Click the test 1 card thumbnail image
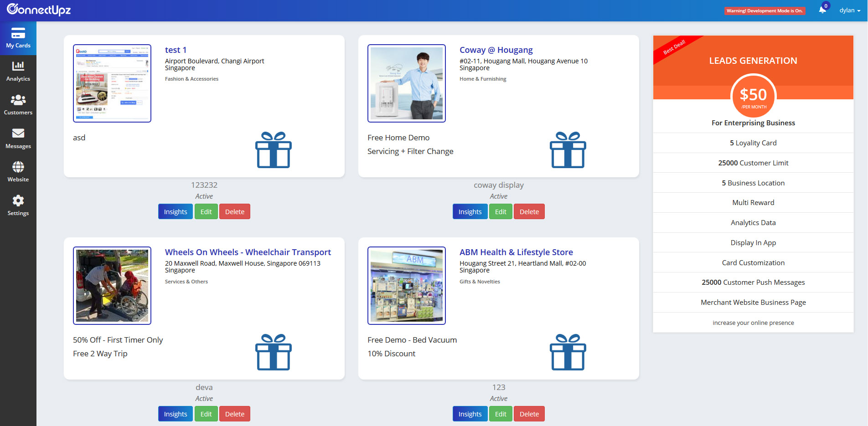 (112, 83)
